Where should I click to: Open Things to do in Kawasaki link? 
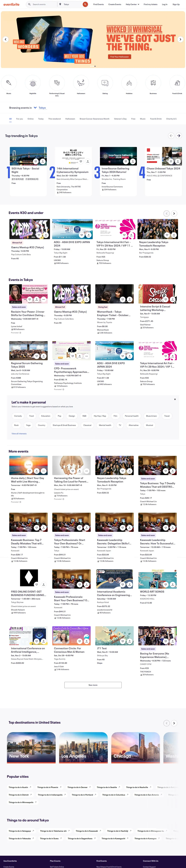[x=89, y=831]
